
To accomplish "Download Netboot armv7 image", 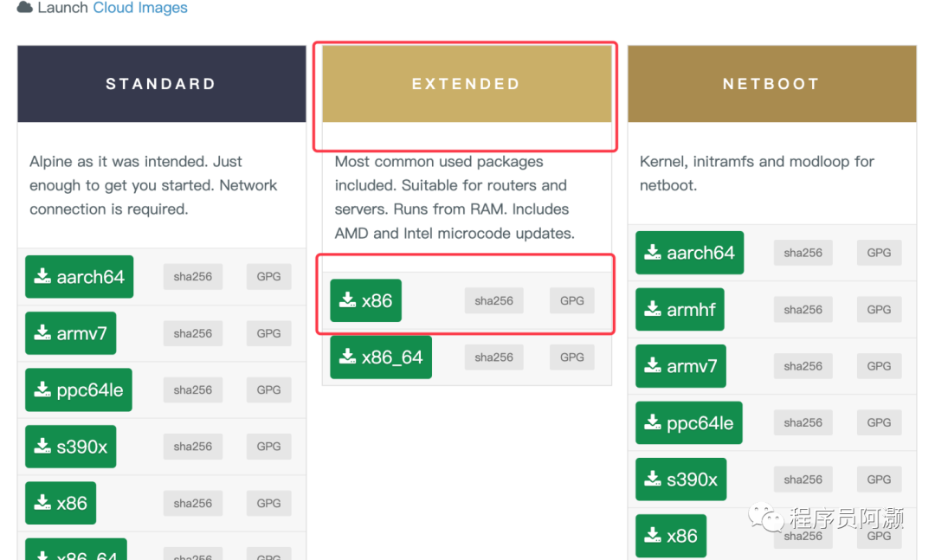I will coord(680,366).
